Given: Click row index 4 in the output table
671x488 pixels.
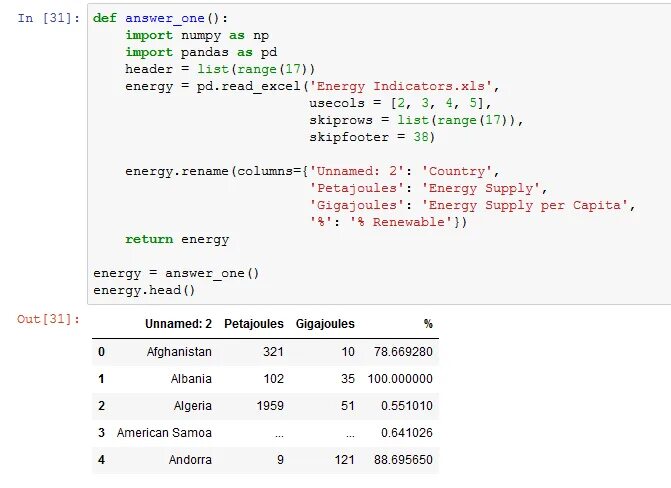Looking at the screenshot, I should click(101, 460).
